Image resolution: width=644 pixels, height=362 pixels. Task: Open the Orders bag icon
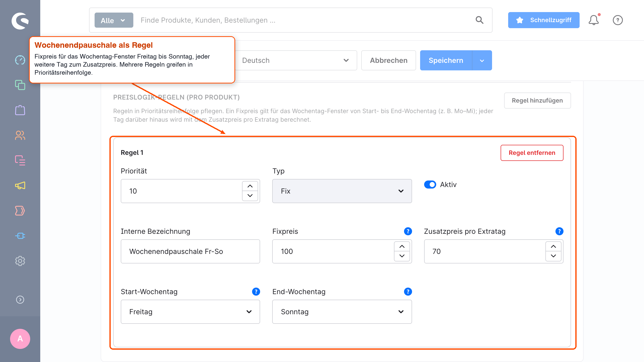[x=20, y=110]
